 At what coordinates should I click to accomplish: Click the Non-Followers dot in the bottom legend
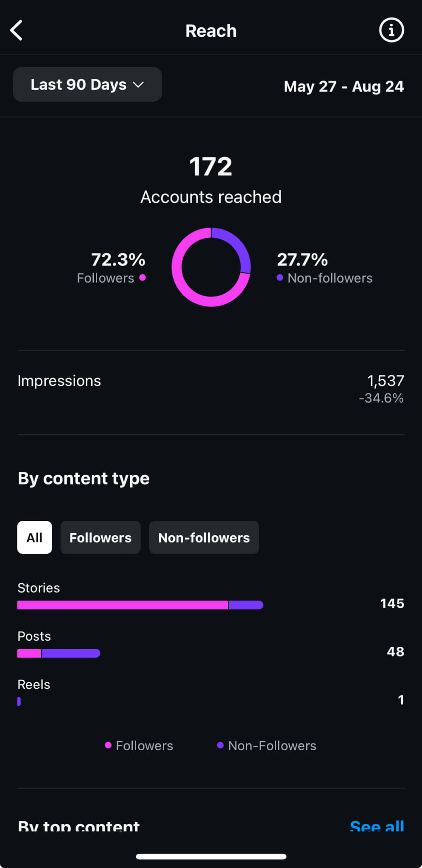coord(220,746)
